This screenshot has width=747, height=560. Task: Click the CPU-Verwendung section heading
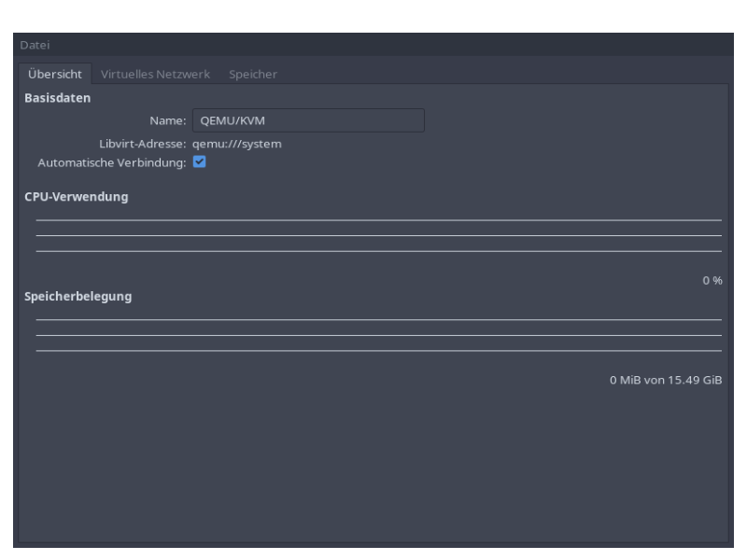pos(76,197)
